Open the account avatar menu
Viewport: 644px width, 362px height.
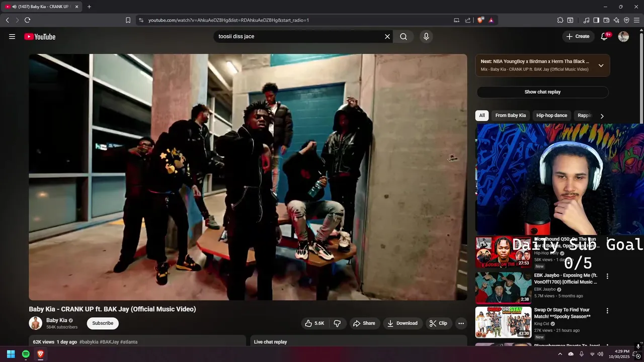pos(623,36)
